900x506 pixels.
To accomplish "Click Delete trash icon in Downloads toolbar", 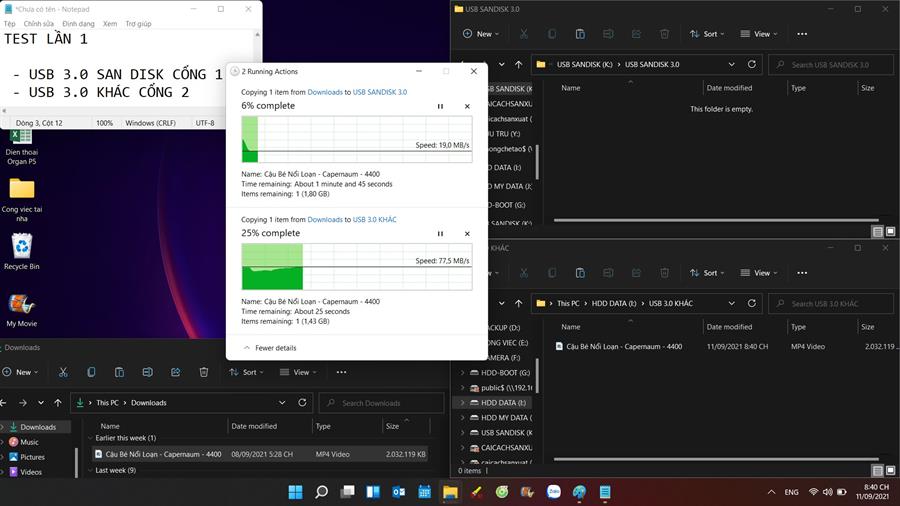I will tap(204, 372).
